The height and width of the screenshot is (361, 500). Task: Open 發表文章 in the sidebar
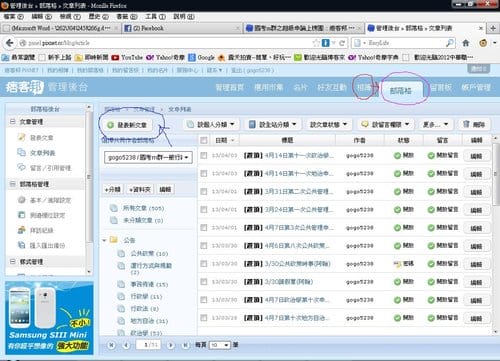36,137
